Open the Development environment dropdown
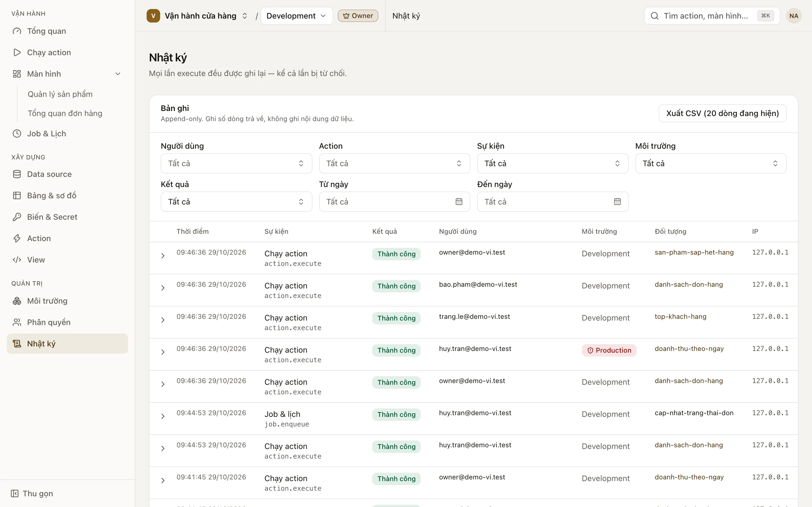This screenshot has width=812, height=507. (x=297, y=16)
